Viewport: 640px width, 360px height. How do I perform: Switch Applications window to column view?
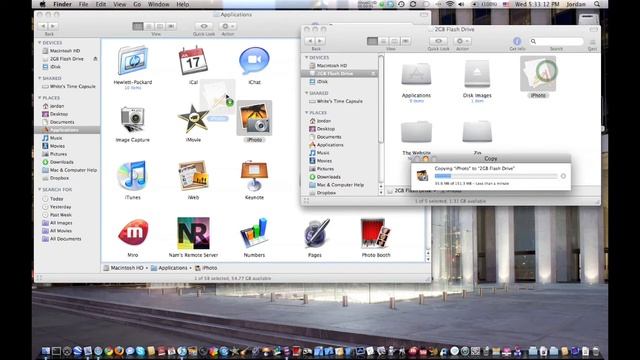(x=160, y=26)
